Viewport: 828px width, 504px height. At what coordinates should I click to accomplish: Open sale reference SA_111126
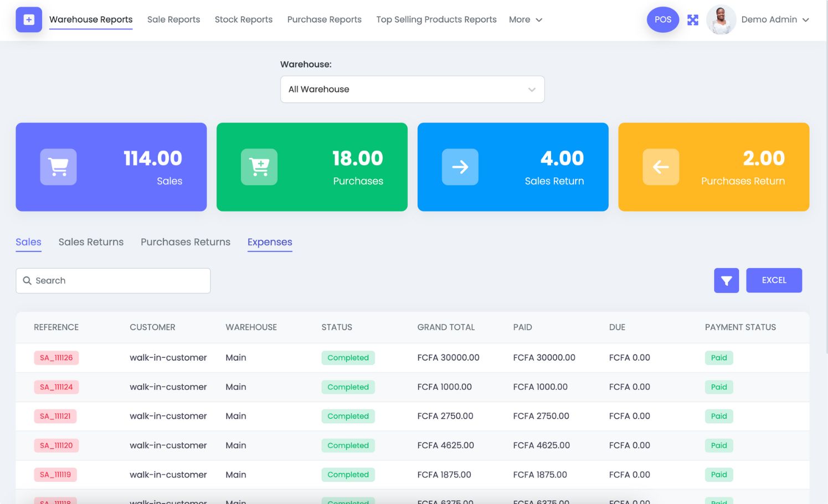click(x=56, y=358)
